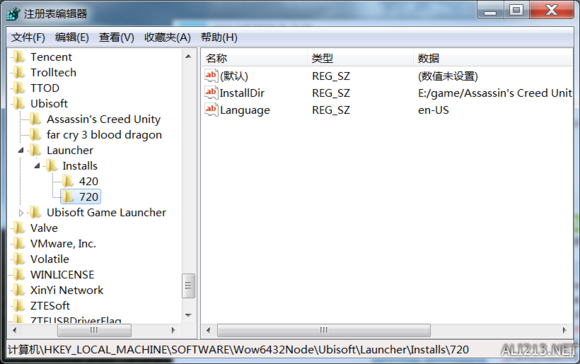Click the Registry Editor title bar icon
580x364 pixels.
(13, 14)
